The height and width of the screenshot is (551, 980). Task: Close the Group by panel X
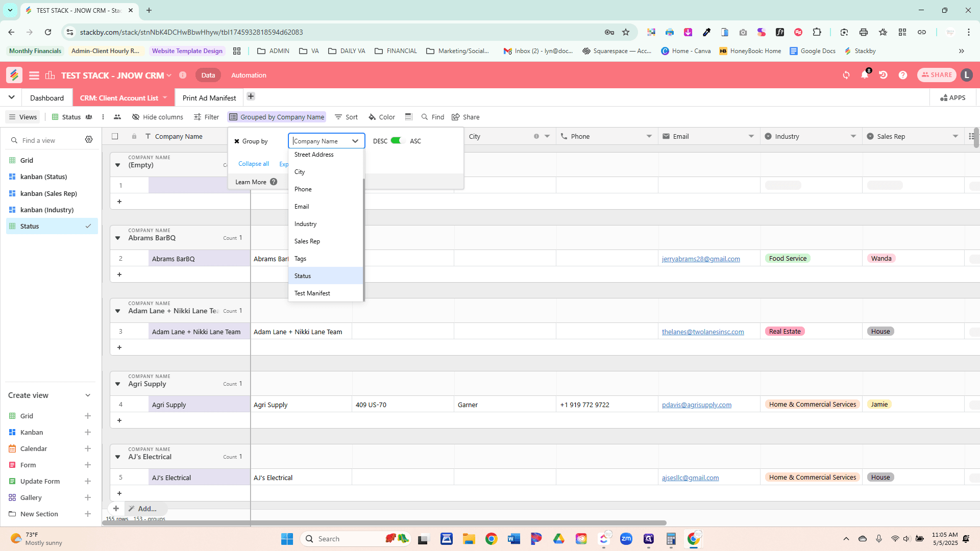point(237,141)
